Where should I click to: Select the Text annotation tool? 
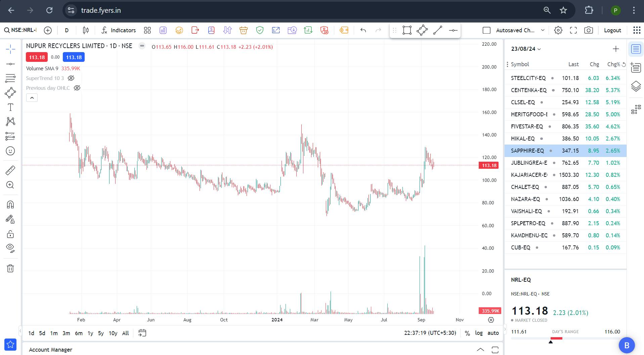(10, 107)
